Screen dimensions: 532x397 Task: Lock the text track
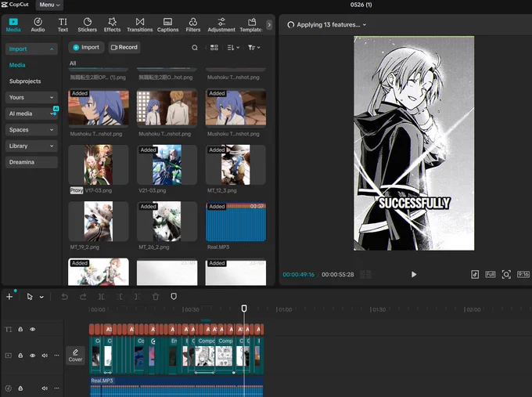click(x=20, y=330)
